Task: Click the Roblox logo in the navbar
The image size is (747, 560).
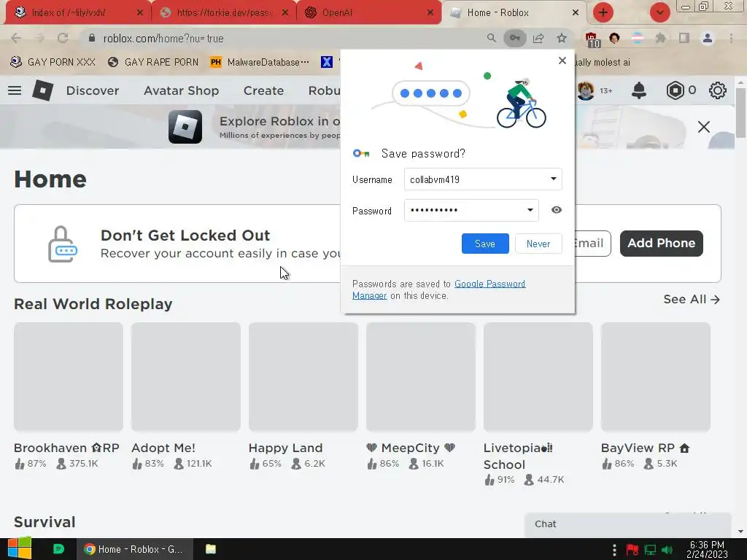Action: click(42, 90)
